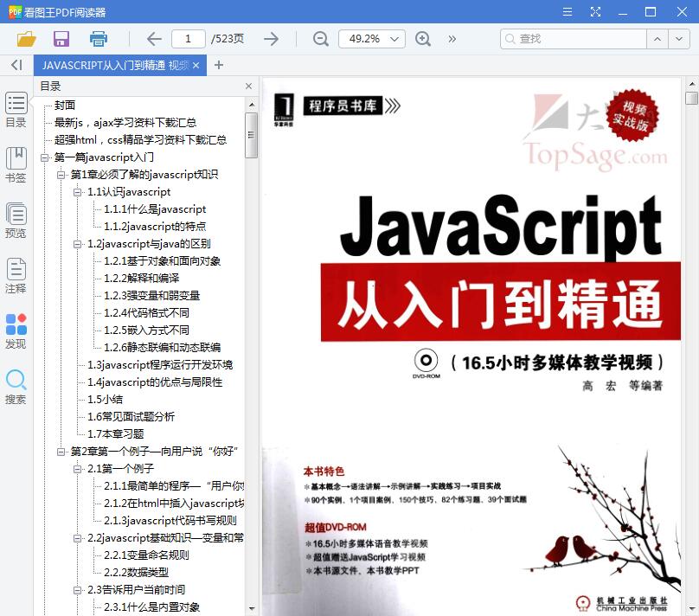Jump to 1.1.2javascript的特点
This screenshot has width=699, height=616.
[155, 227]
